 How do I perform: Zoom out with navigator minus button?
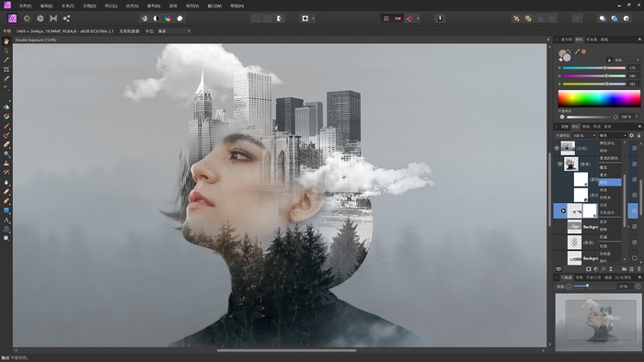(569, 286)
